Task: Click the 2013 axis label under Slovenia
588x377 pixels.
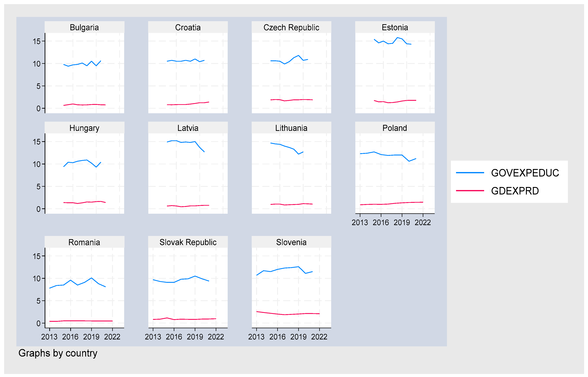Action: tap(256, 337)
